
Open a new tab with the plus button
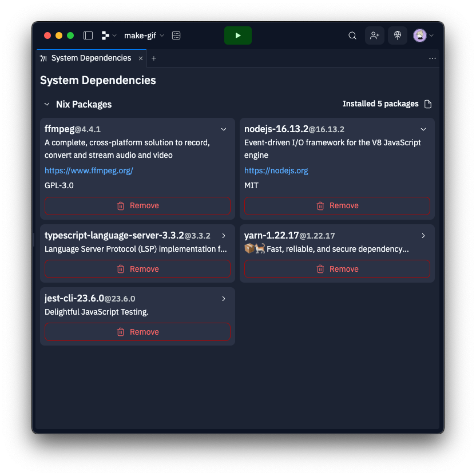click(x=153, y=58)
